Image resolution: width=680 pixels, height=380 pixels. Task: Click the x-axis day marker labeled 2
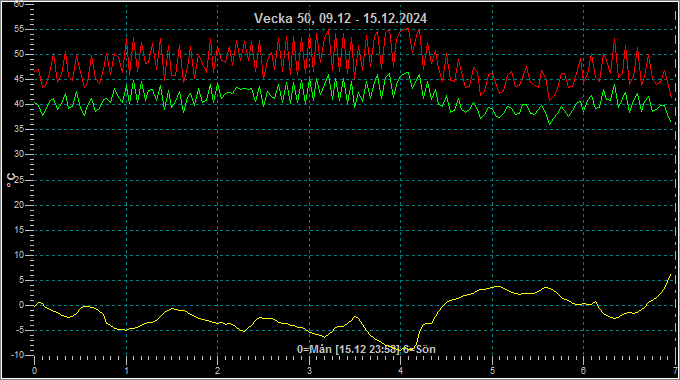(218, 371)
